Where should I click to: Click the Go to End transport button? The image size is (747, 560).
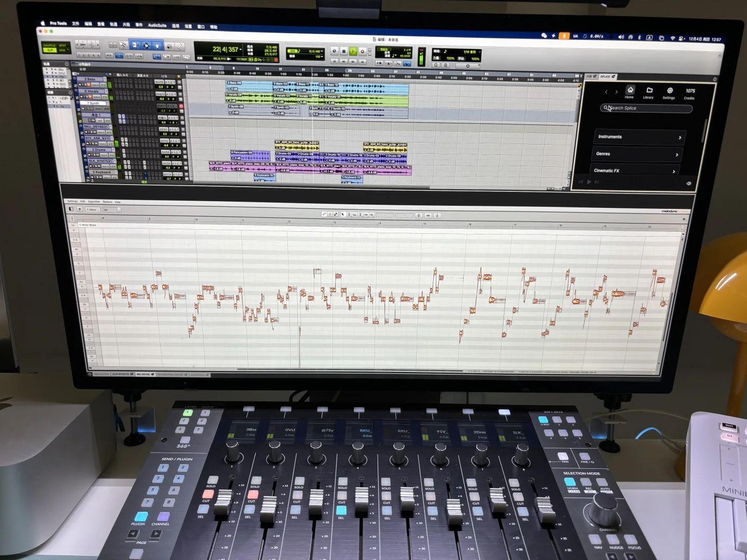coord(363,62)
